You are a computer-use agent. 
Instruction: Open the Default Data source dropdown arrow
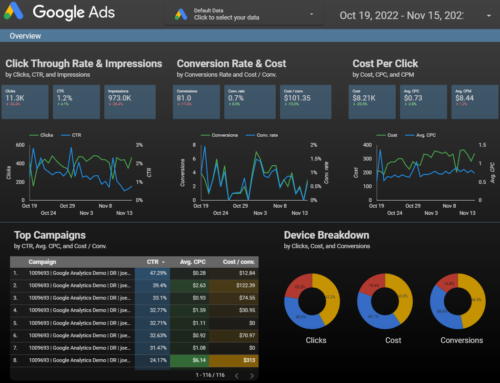tap(312, 14)
